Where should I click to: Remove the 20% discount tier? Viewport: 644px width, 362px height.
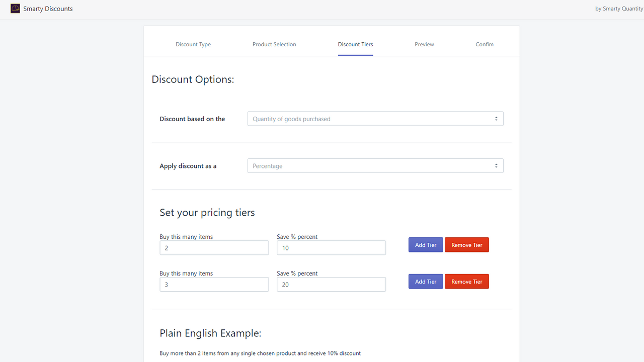[467, 281]
